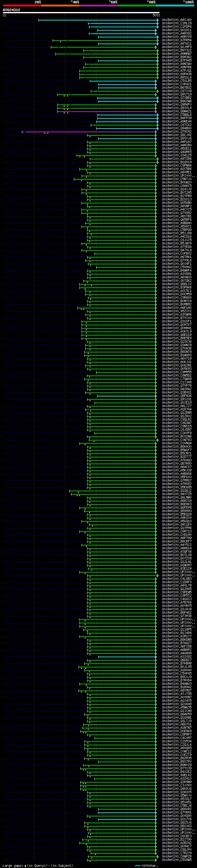
Task: Select the UniRef100_A4RXD2 label
Action: click(177, 33)
